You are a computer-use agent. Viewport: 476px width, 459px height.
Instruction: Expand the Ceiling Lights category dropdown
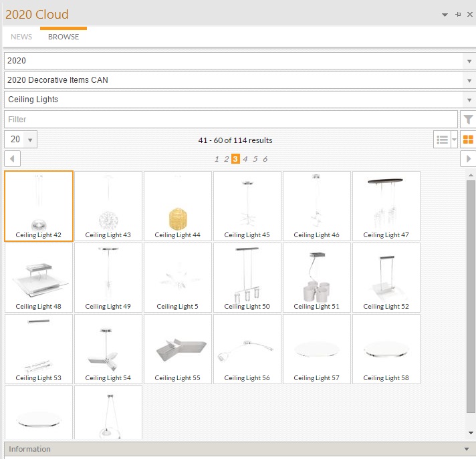pyautogui.click(x=469, y=100)
